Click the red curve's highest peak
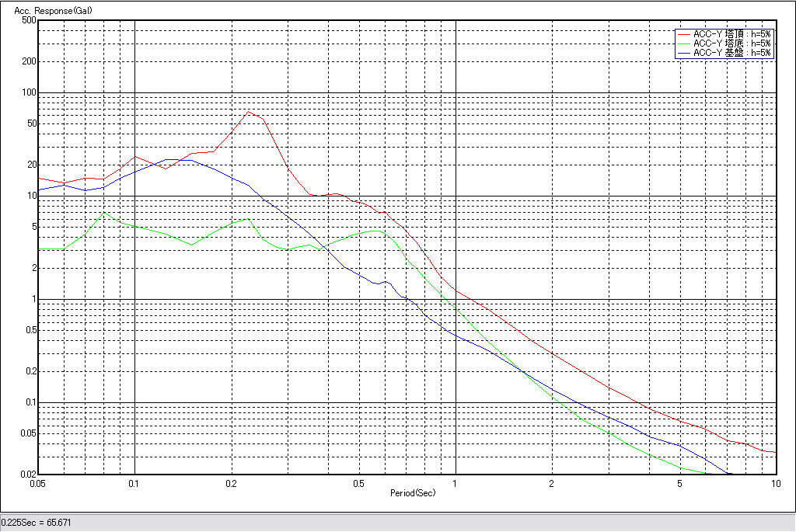 (x=249, y=112)
